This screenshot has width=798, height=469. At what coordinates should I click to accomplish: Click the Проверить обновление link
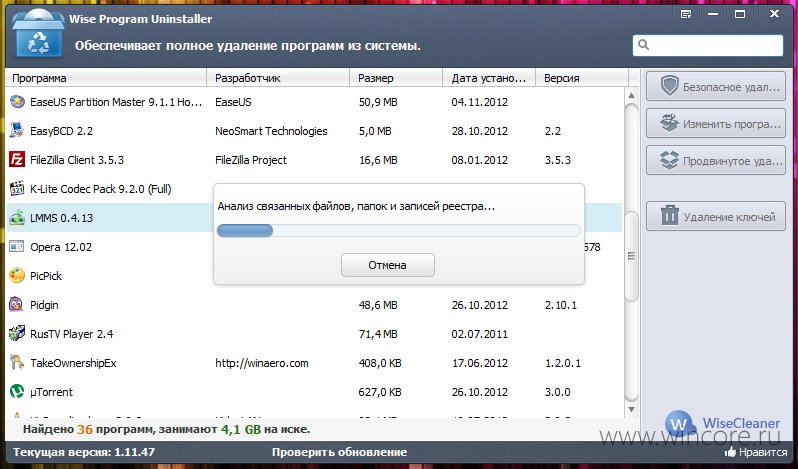(339, 452)
